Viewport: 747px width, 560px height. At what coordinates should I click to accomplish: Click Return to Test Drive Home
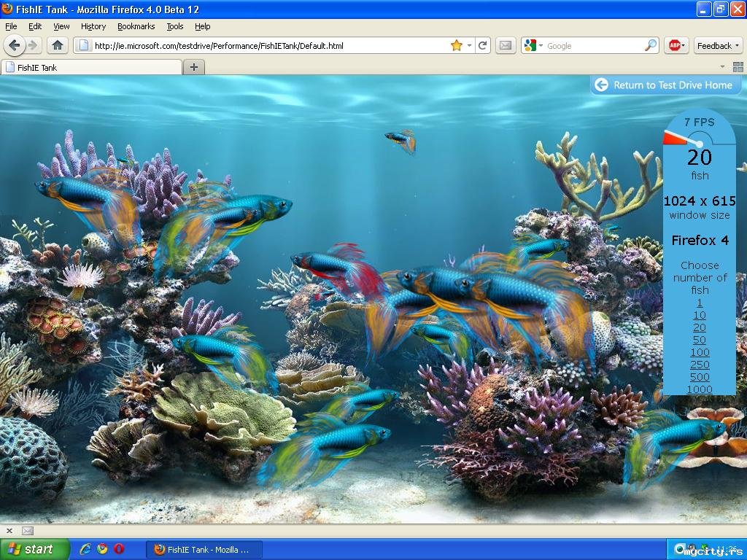click(x=665, y=85)
